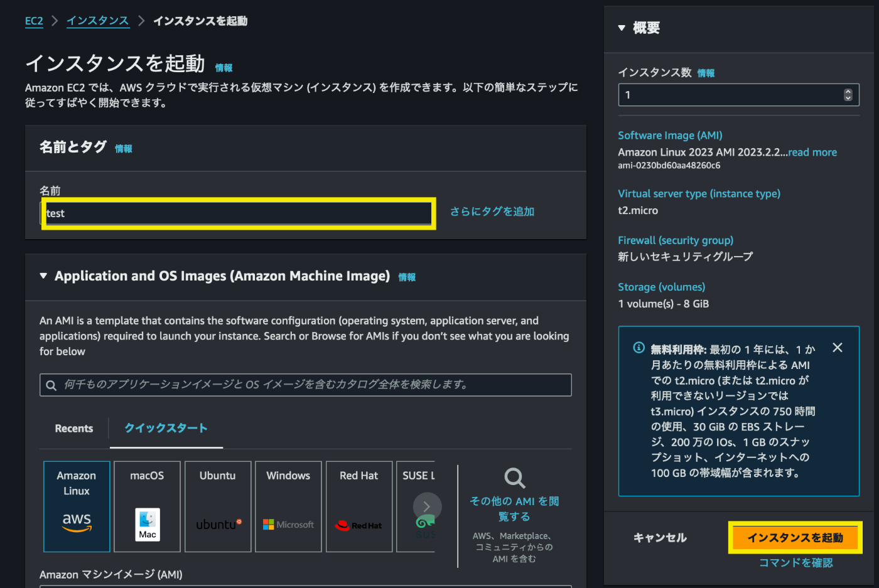Open その他の AMI を閲覧する link
This screenshot has width=879, height=588.
(x=514, y=509)
